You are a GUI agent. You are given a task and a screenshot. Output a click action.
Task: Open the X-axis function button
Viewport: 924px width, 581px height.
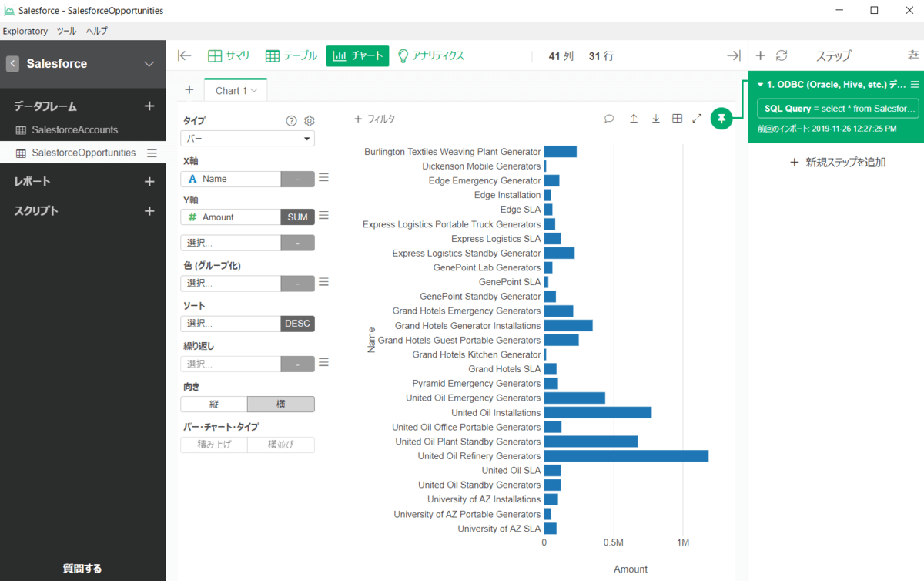pyautogui.click(x=297, y=179)
